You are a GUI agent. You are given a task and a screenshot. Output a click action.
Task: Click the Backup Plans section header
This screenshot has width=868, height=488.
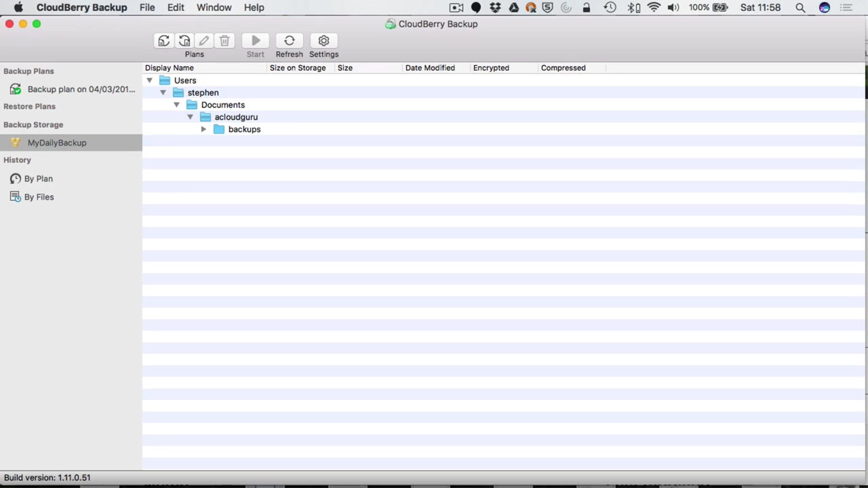[x=28, y=71]
